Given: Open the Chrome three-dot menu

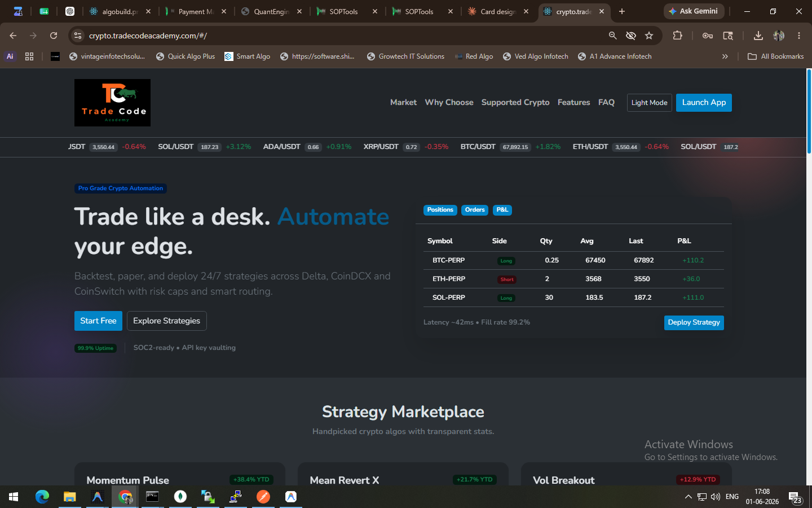Looking at the screenshot, I should [x=799, y=36].
